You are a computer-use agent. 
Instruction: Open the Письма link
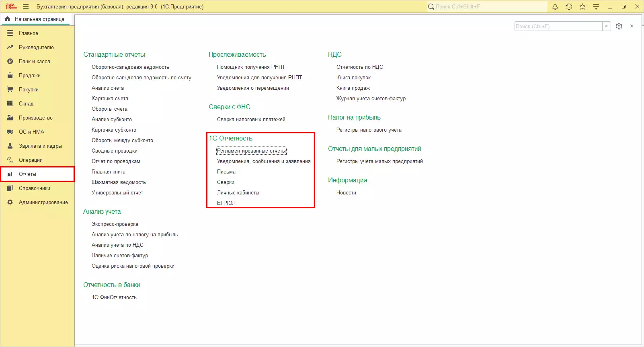coord(226,171)
